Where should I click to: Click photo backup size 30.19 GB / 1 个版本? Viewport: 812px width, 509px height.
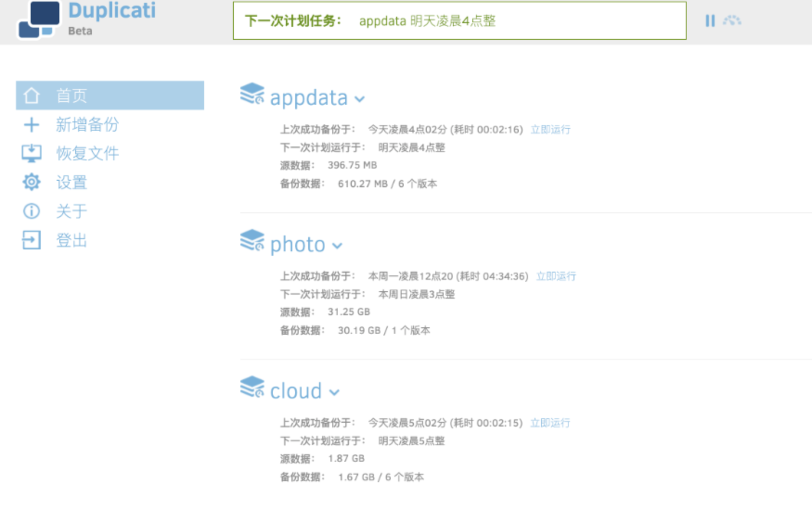coord(384,330)
